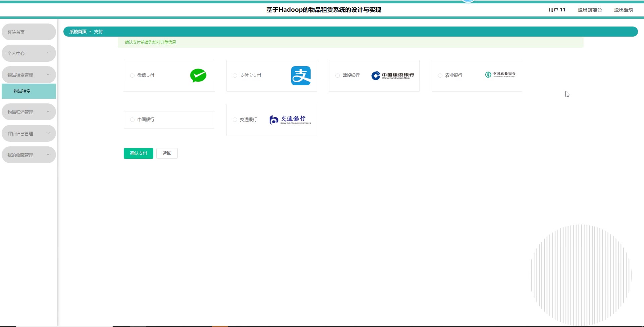Click the China Construction Bank logo

393,76
